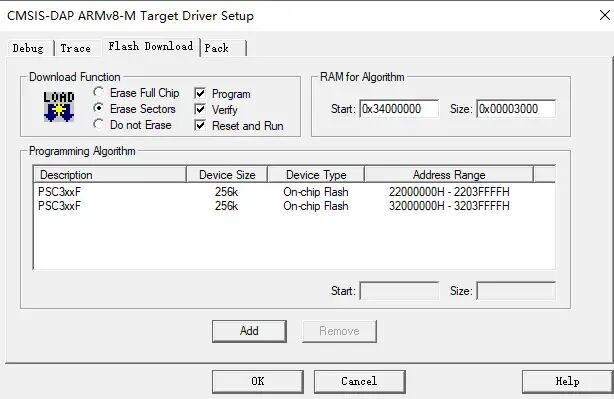Click the Address Range column header
This screenshot has height=399, width=614.
449,175
